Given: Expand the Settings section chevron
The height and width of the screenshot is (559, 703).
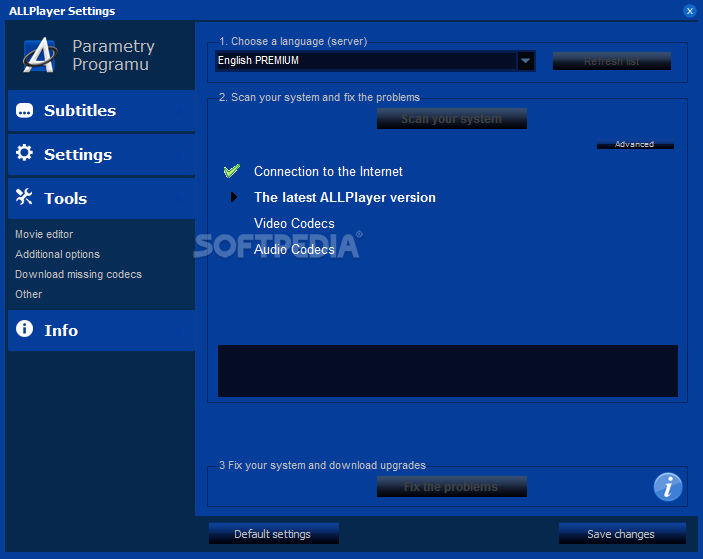Looking at the screenshot, I should [x=179, y=155].
